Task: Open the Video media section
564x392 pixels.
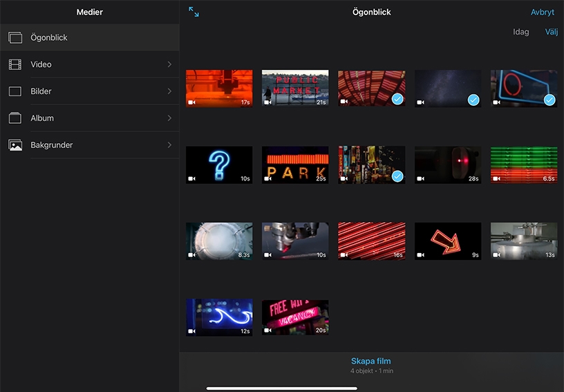Action: (90, 64)
